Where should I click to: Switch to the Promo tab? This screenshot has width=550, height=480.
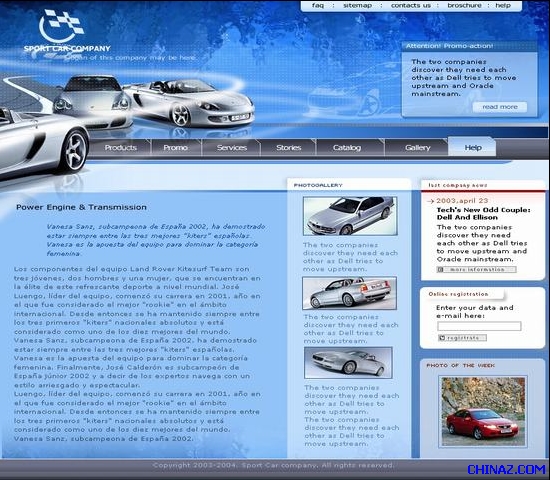click(x=175, y=148)
